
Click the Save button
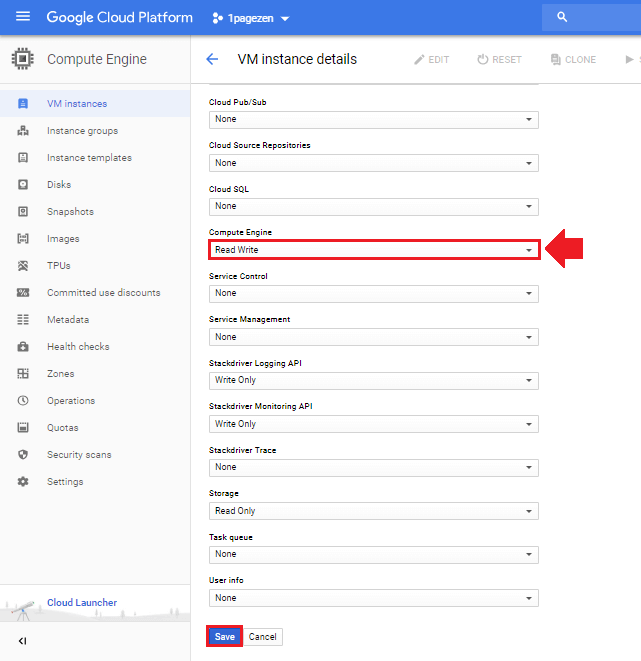[x=225, y=637]
